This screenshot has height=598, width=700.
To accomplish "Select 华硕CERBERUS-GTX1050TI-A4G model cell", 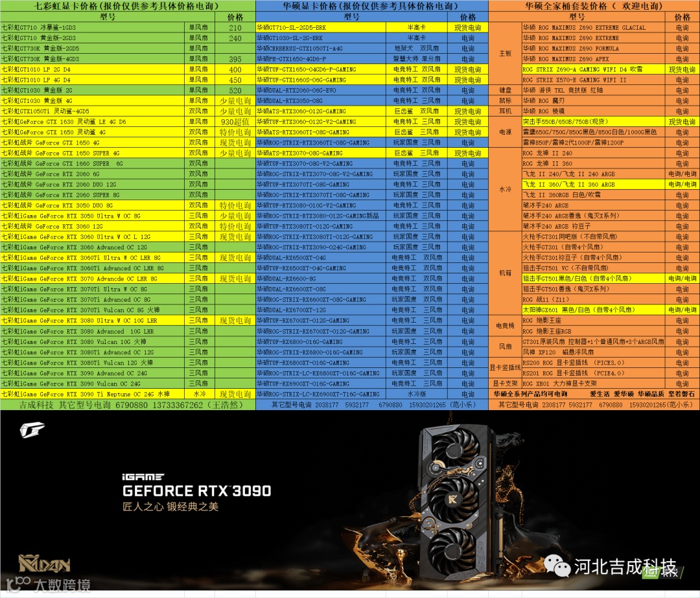I will tap(321, 48).
